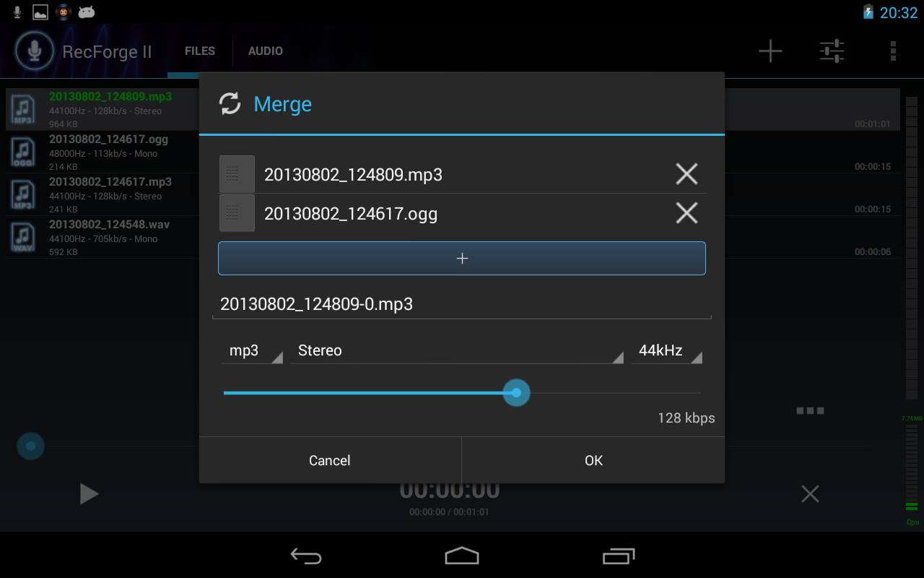Click the drag handle beside 20130802_124809.mp3

(x=237, y=173)
